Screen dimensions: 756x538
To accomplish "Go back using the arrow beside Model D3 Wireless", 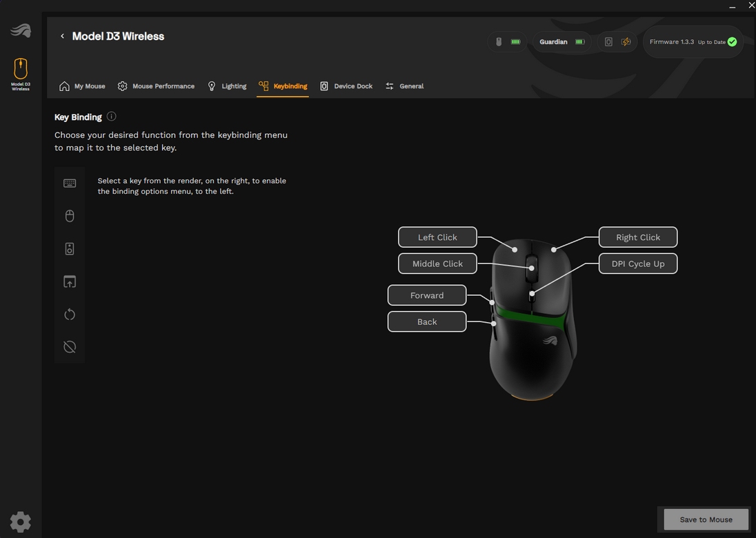I will pyautogui.click(x=62, y=36).
